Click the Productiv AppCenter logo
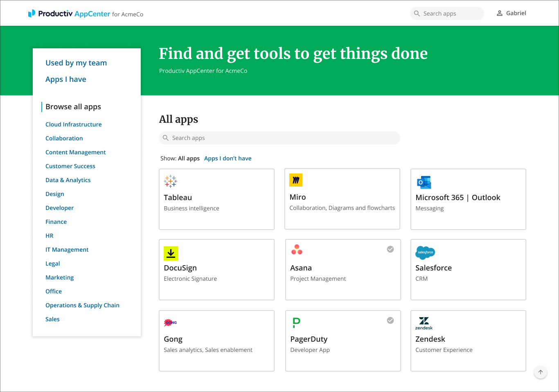The width and height of the screenshot is (559, 392). click(x=69, y=13)
